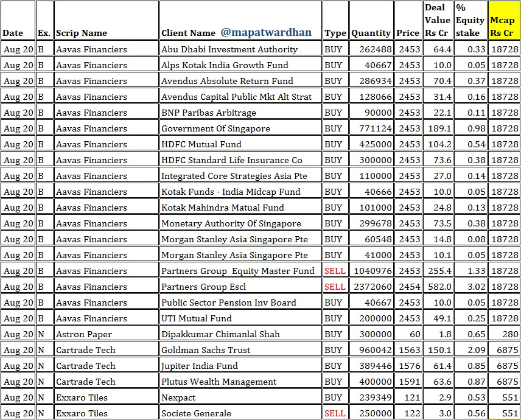Click price '1576'
Screen dimensions: 521x420
click(410, 366)
